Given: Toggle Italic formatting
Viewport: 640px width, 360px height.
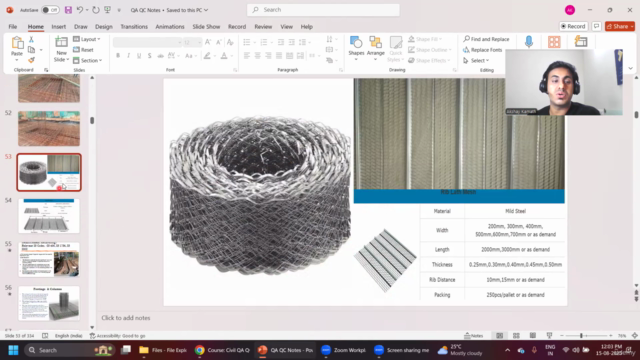Looking at the screenshot, I should coord(129,56).
